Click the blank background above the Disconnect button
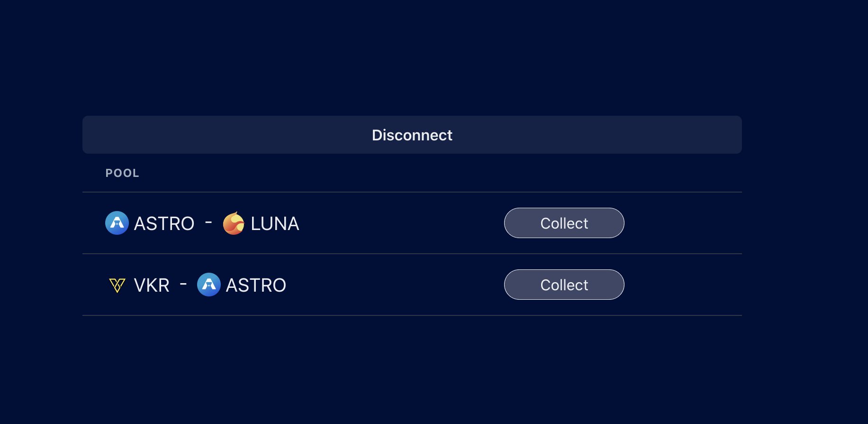Viewport: 868px width, 424px height. [412, 57]
